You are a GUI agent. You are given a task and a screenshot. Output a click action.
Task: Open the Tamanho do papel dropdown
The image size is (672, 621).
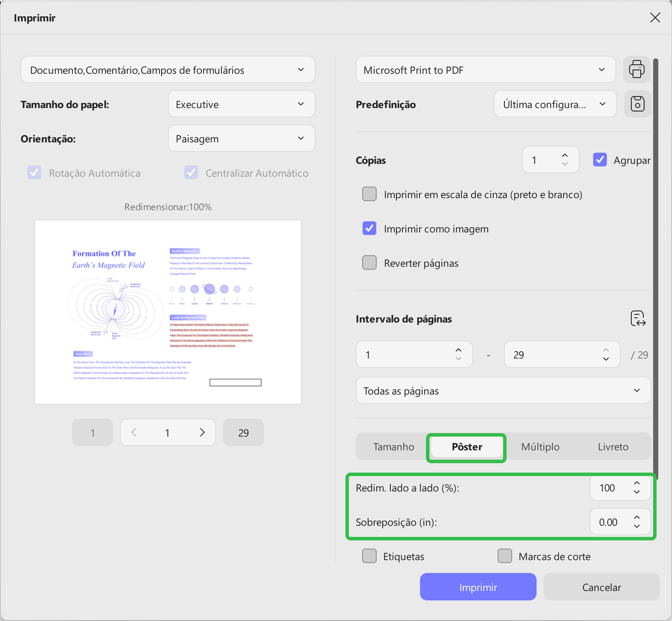click(x=241, y=104)
